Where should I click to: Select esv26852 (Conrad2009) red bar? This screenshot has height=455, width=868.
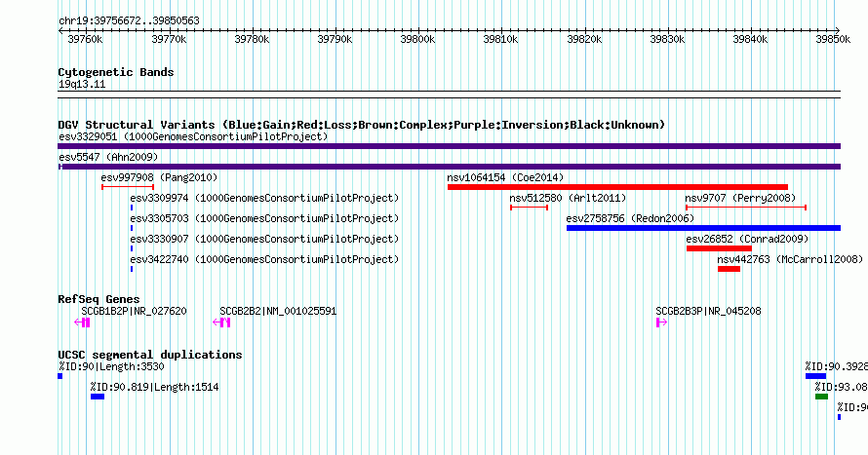(719, 248)
